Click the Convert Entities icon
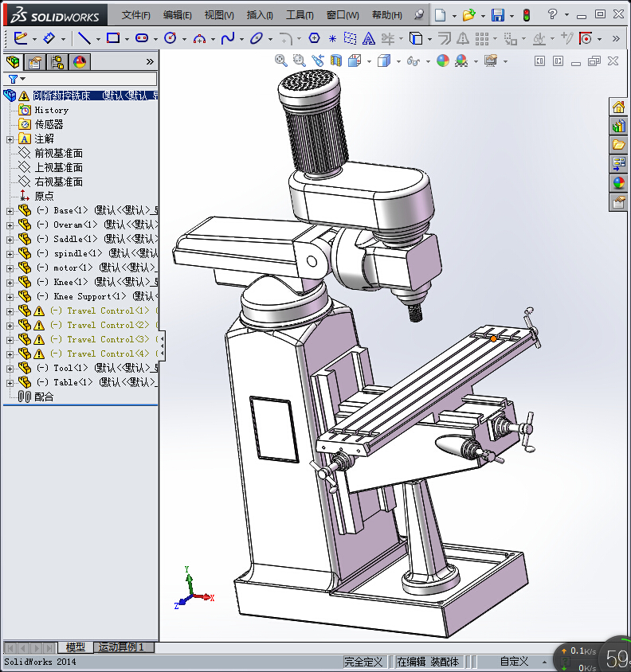 416,38
